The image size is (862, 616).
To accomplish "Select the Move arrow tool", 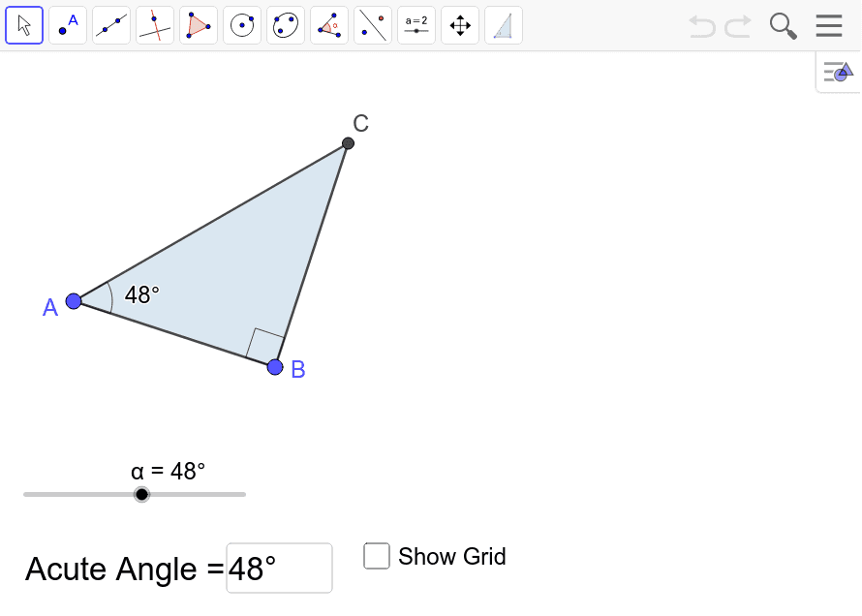I will (24, 25).
